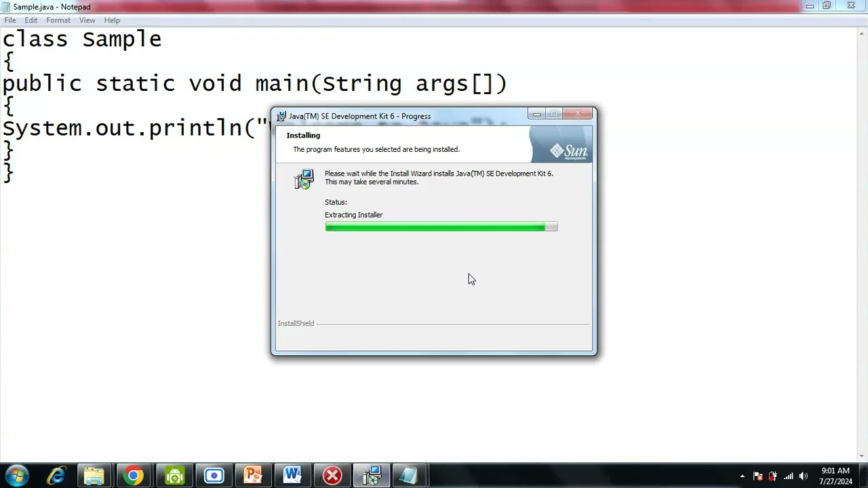Viewport: 868px width, 488px height.
Task: Click the Java installer title bar icon
Action: (281, 117)
